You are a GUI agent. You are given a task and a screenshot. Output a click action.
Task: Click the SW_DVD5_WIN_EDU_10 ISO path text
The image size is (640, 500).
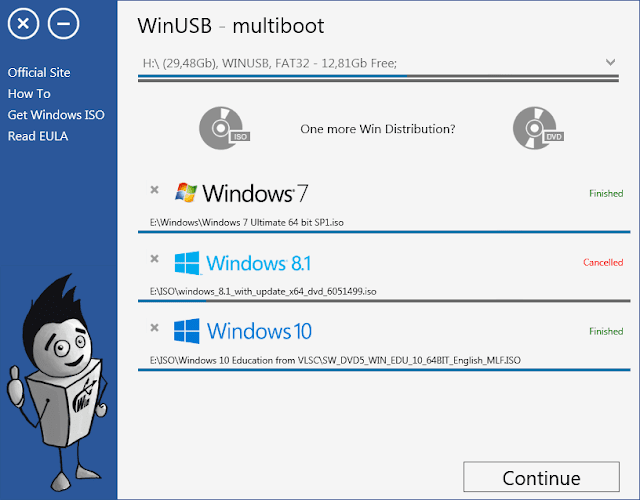pos(335,360)
